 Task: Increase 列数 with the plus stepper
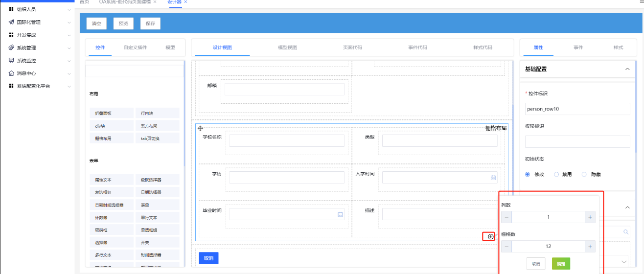[x=590, y=217]
